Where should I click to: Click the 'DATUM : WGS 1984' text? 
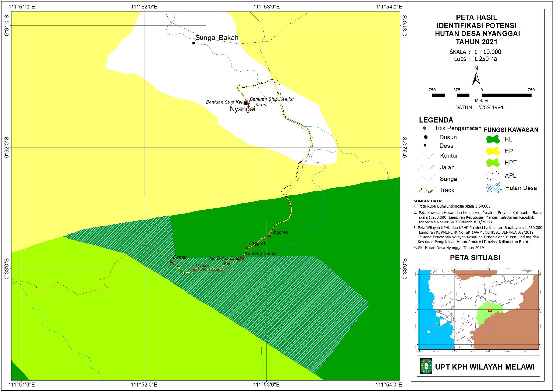tap(479, 108)
